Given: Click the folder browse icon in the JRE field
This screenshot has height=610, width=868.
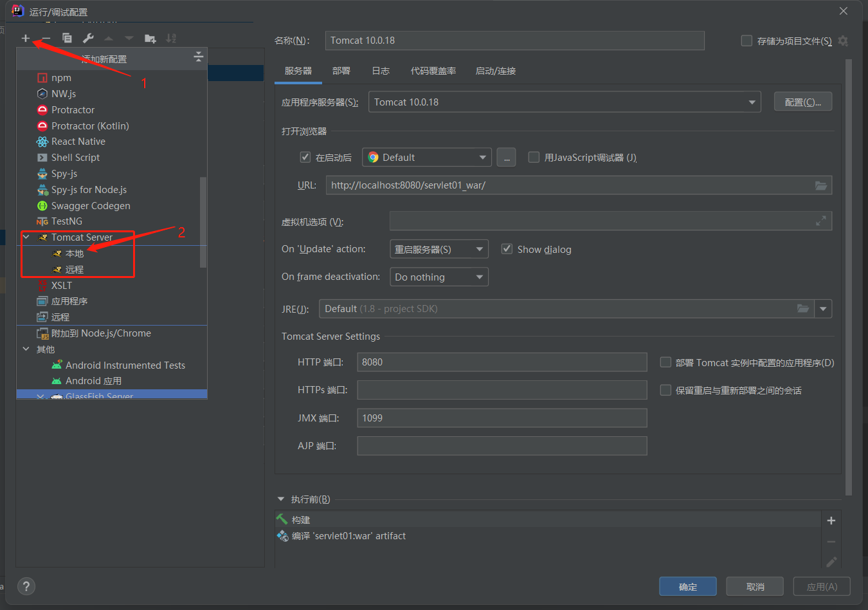Looking at the screenshot, I should click(x=803, y=309).
